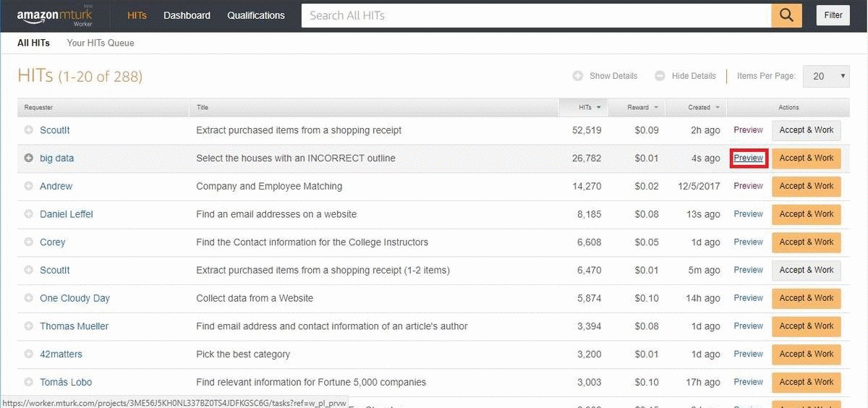Accept & Work on One Cloudy Day's HIT

pyautogui.click(x=807, y=298)
